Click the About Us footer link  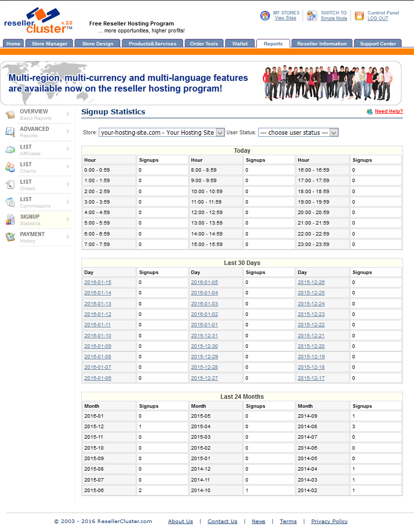(x=181, y=522)
